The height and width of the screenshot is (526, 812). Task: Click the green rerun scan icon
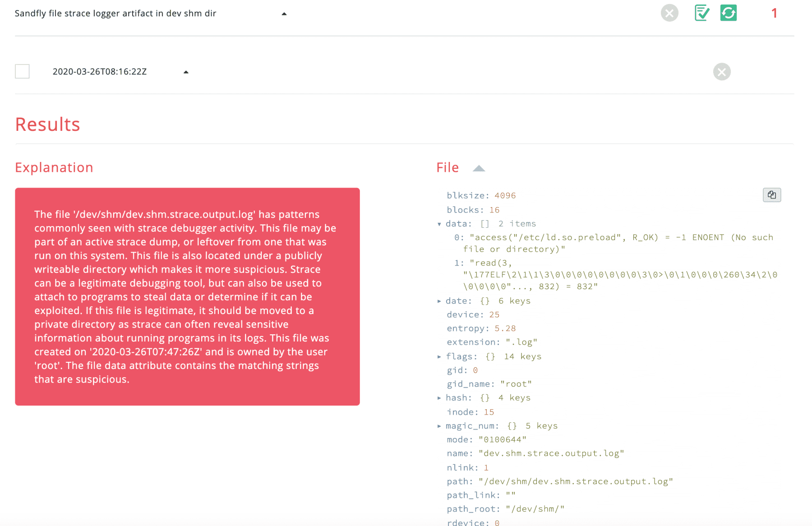point(728,13)
